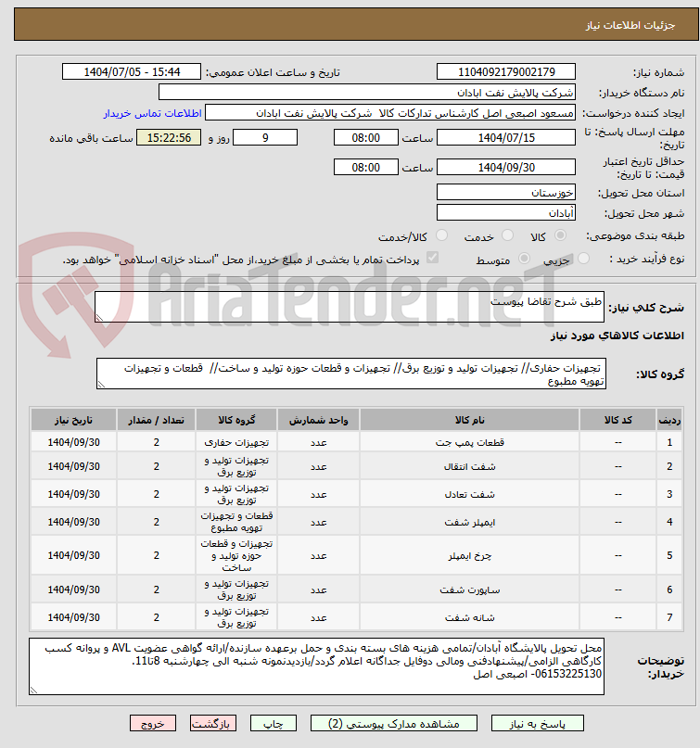Click the group cell تجهیزات حفاری
This screenshot has height=748, width=700.
click(236, 443)
